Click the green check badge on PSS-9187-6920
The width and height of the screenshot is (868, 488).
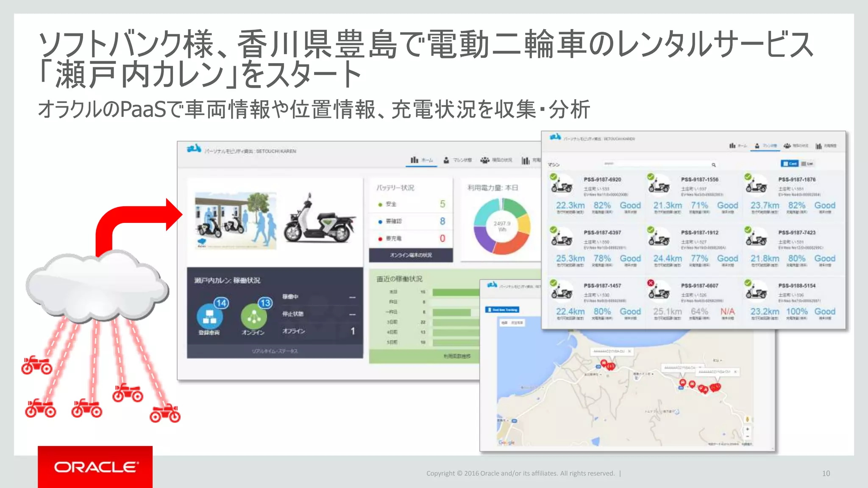(553, 177)
